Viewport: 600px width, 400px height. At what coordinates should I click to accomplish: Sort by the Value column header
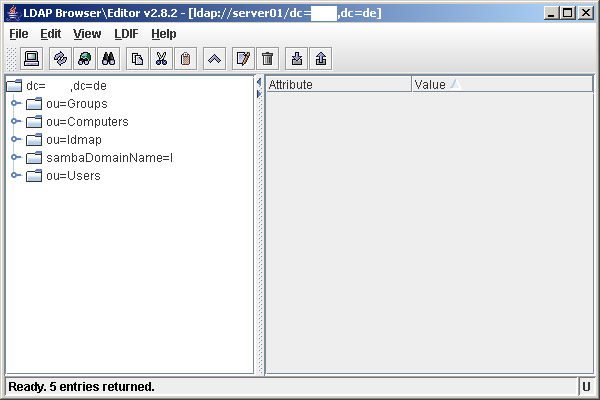[502, 84]
